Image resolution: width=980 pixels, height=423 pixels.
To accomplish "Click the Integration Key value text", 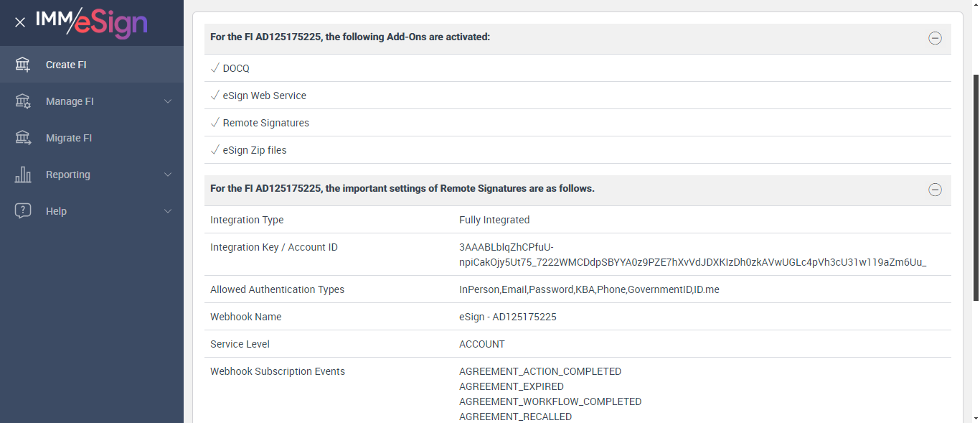I will (x=692, y=255).
